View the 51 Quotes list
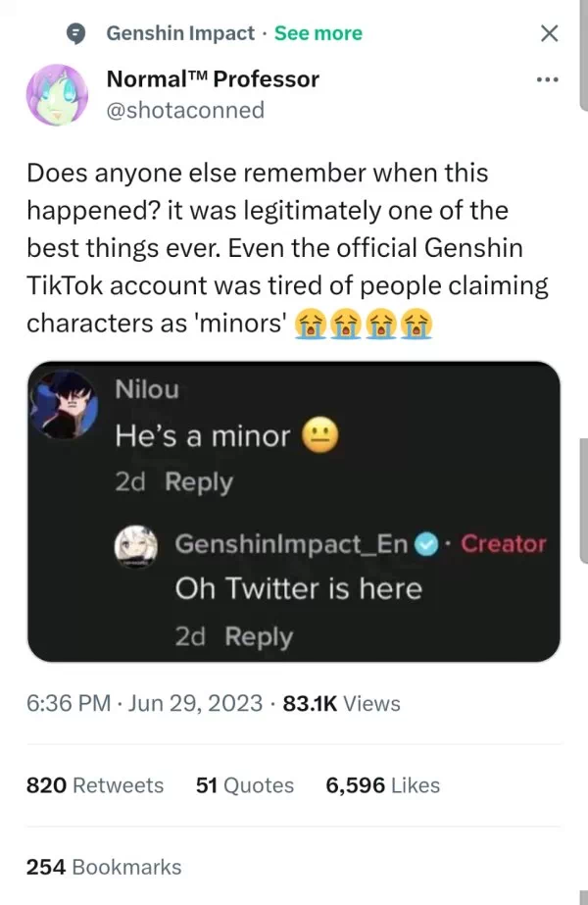The height and width of the screenshot is (905, 588). click(x=244, y=785)
